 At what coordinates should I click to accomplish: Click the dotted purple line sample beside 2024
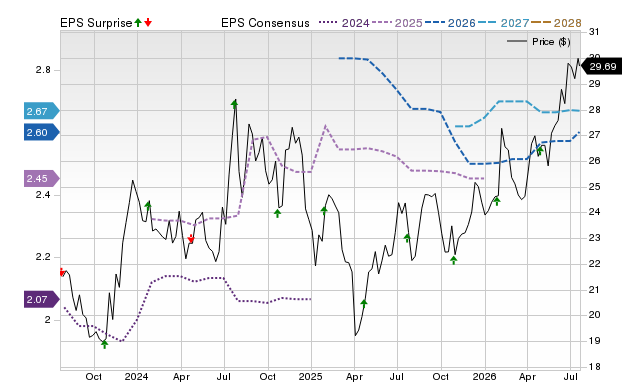[329, 23]
